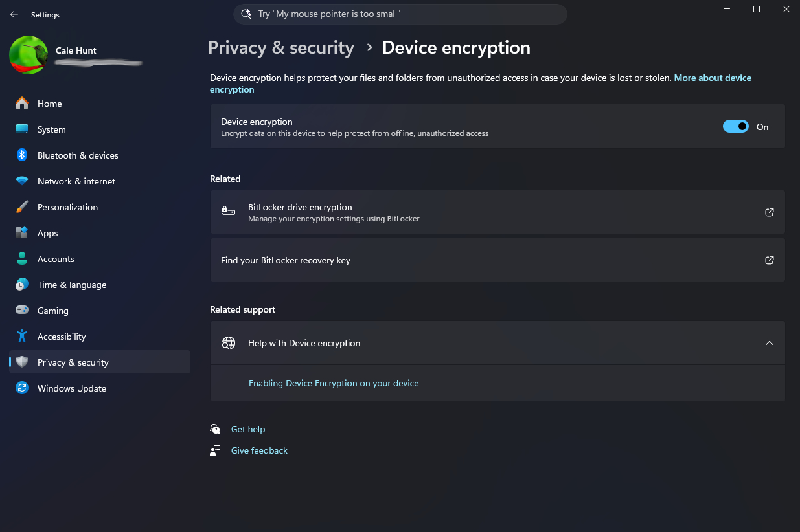Click the Personalization paintbrush icon
This screenshot has width=800, height=532.
[22, 207]
